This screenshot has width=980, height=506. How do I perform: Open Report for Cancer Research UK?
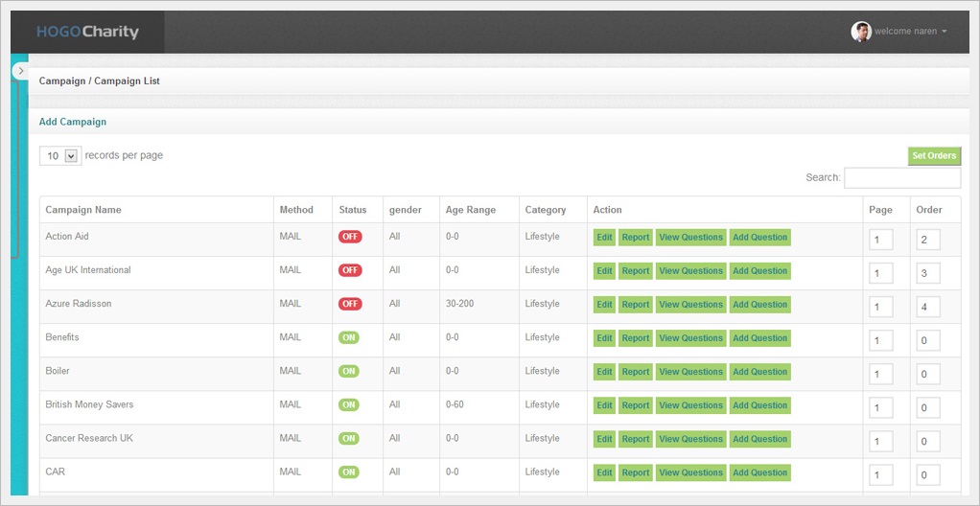point(635,439)
